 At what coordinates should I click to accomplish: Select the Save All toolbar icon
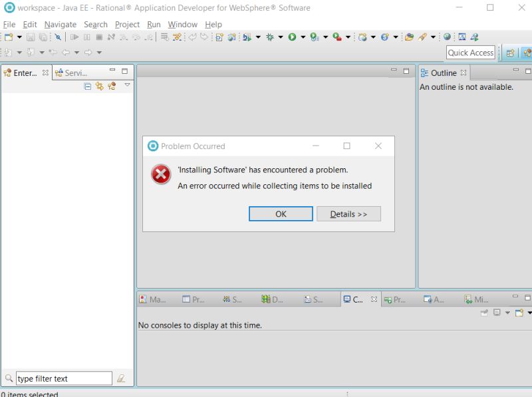tap(42, 38)
